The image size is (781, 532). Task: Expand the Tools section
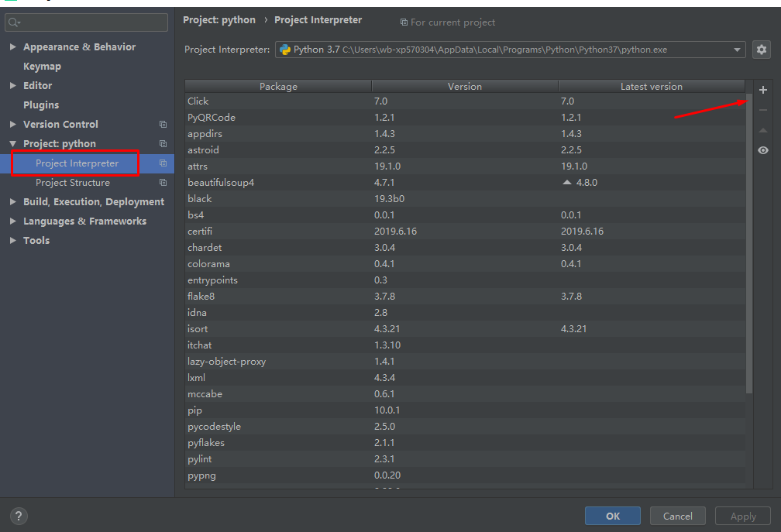point(13,240)
